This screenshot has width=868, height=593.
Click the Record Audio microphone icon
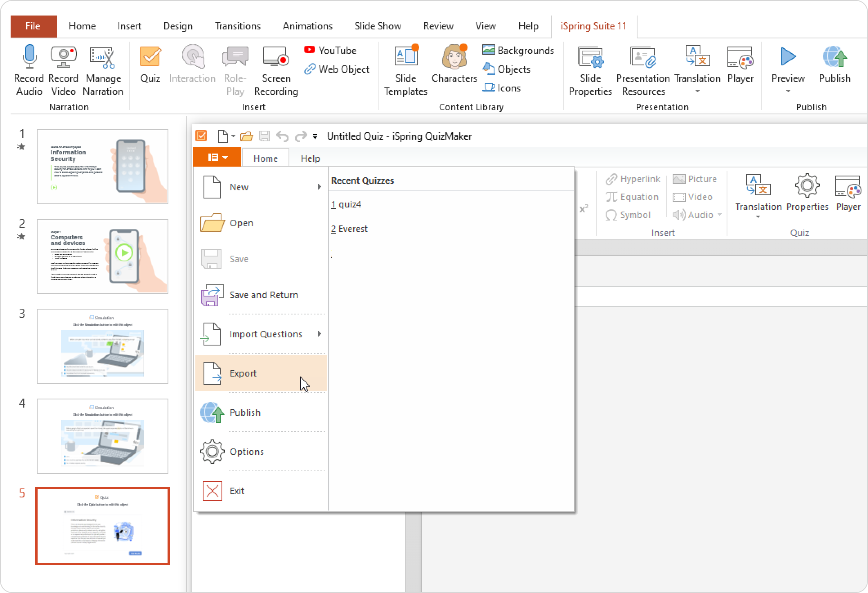coord(29,57)
